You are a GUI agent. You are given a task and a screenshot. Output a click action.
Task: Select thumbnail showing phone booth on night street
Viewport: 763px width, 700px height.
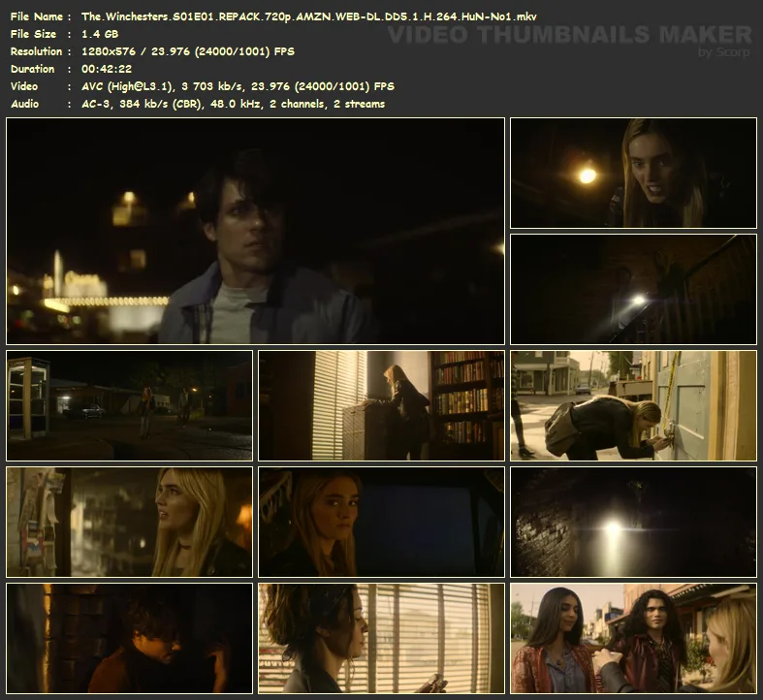[x=130, y=405]
